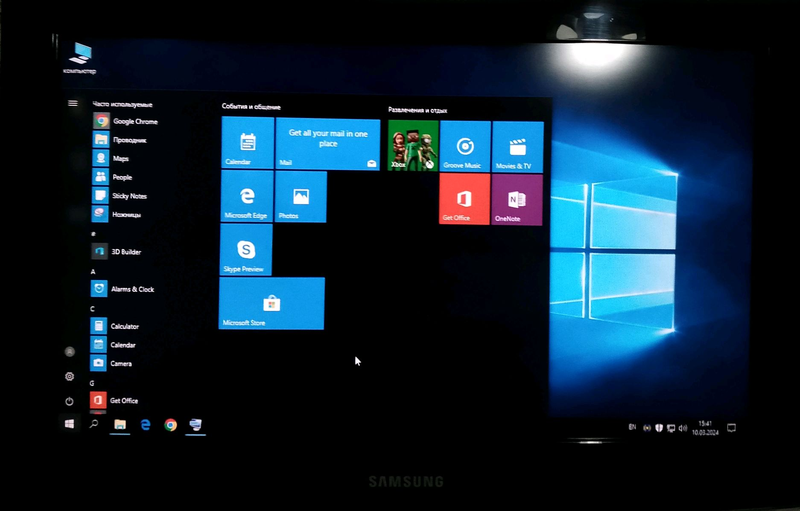Screen dimensions: 800x511
Task: Open the Movies & TV tile
Action: point(518,147)
